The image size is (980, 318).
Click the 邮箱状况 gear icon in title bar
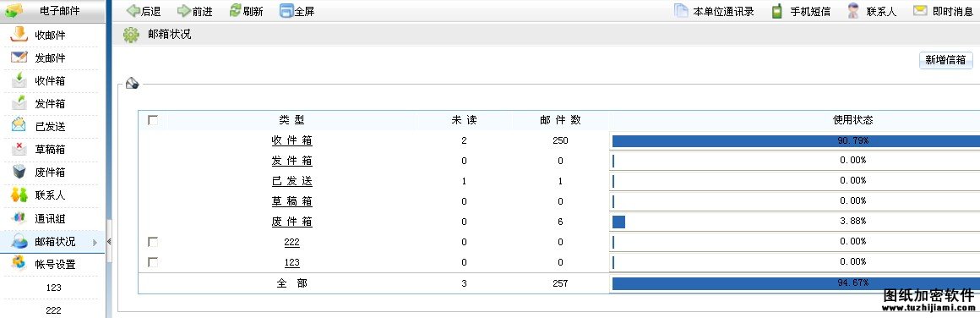131,35
